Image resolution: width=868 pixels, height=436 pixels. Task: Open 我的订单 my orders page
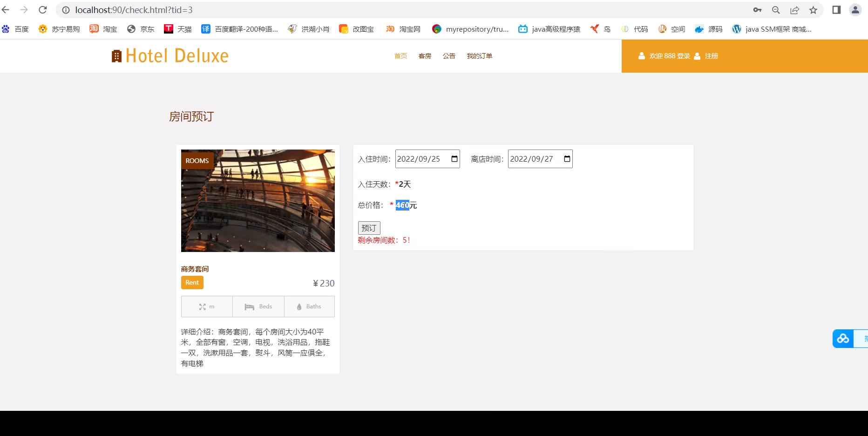(x=479, y=56)
